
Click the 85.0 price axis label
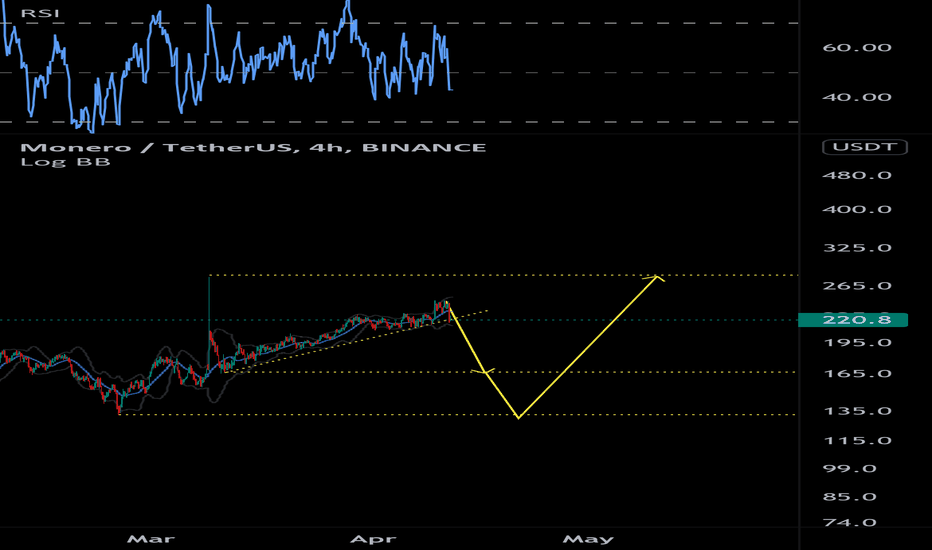click(849, 496)
